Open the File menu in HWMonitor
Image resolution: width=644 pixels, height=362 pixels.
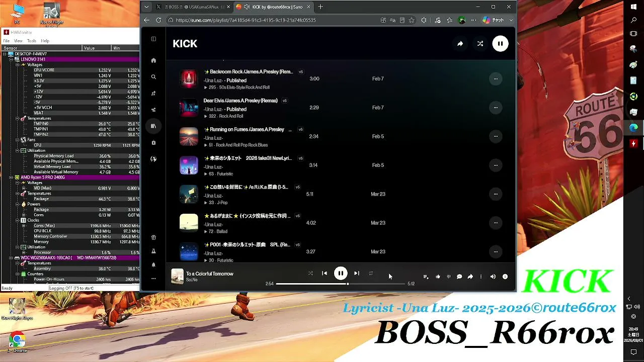pyautogui.click(x=7, y=41)
